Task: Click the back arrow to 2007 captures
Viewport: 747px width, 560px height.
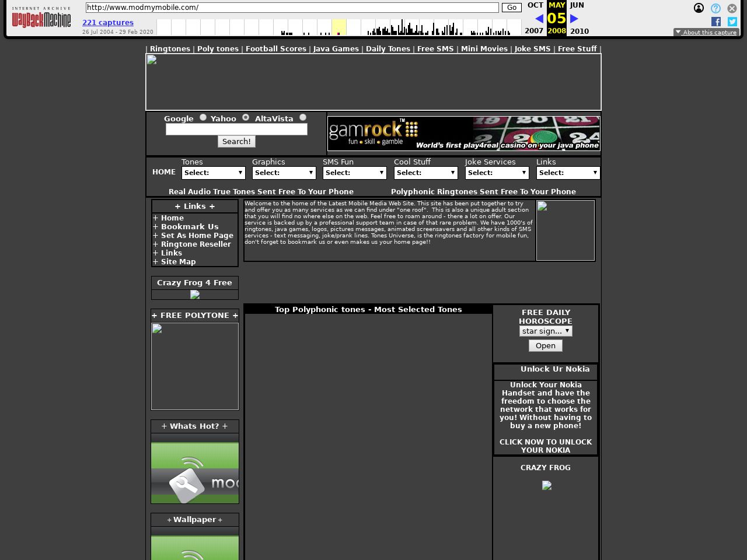Action: pos(539,18)
